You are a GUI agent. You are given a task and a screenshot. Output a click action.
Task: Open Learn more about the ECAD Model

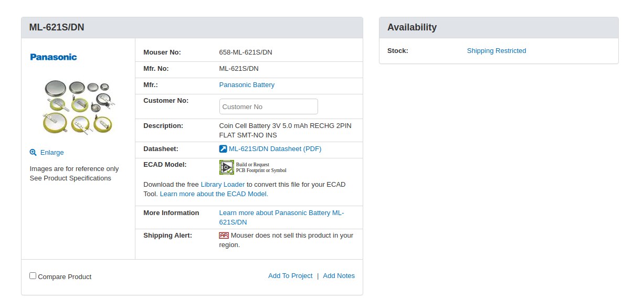214,194
